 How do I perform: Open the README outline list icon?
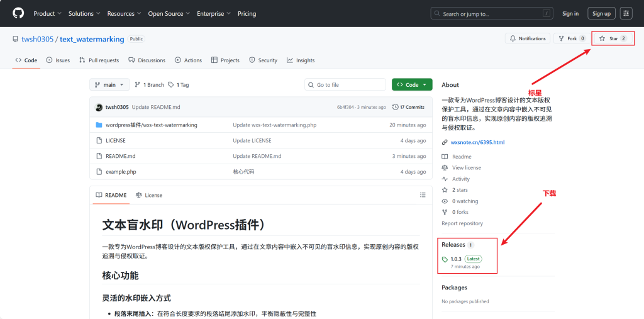click(423, 195)
